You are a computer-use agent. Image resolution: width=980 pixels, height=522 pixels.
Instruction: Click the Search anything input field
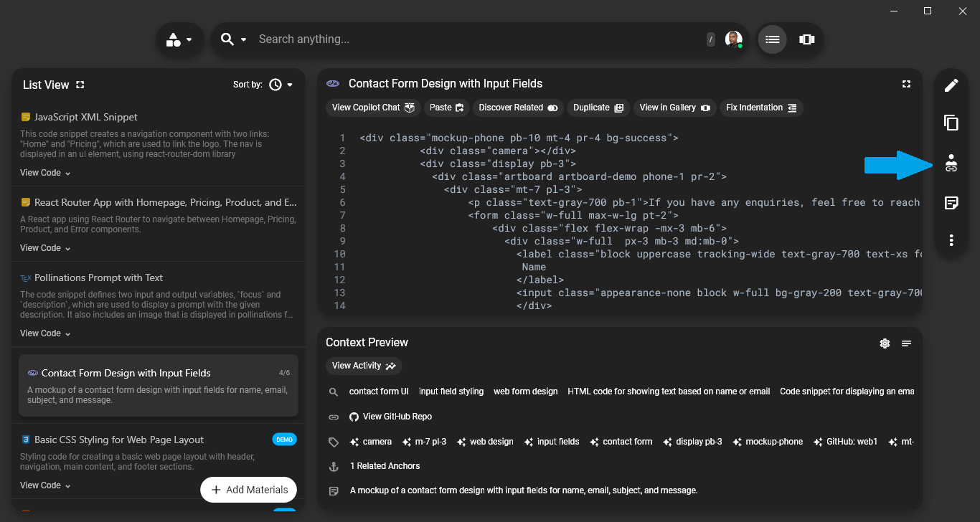(x=473, y=39)
